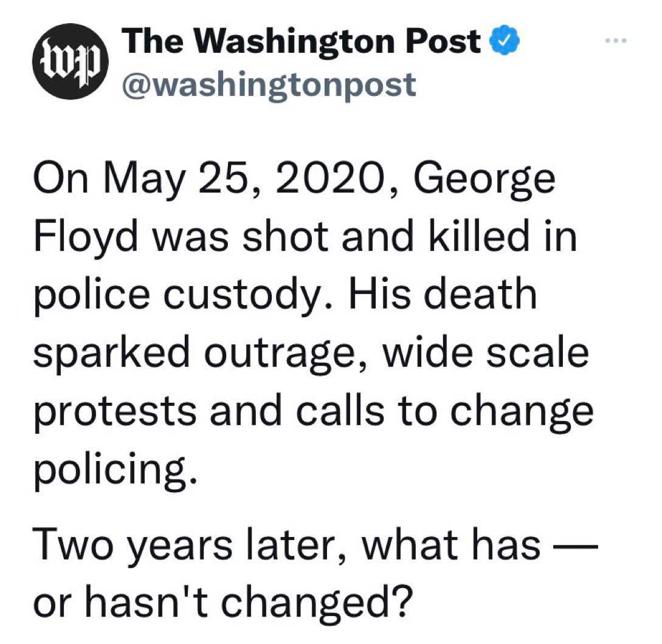This screenshot has width=662, height=644.
Task: Click the word 'Floyd' in the tweet
Action: [86, 237]
